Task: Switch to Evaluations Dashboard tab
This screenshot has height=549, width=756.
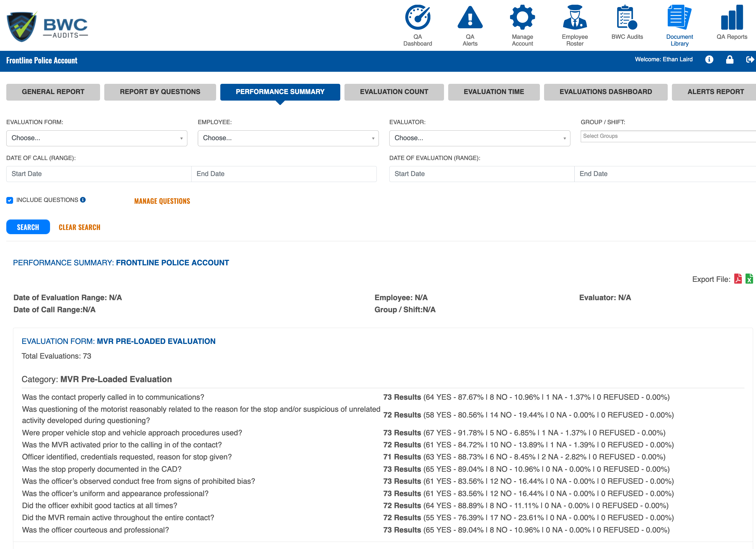Action: pos(606,92)
